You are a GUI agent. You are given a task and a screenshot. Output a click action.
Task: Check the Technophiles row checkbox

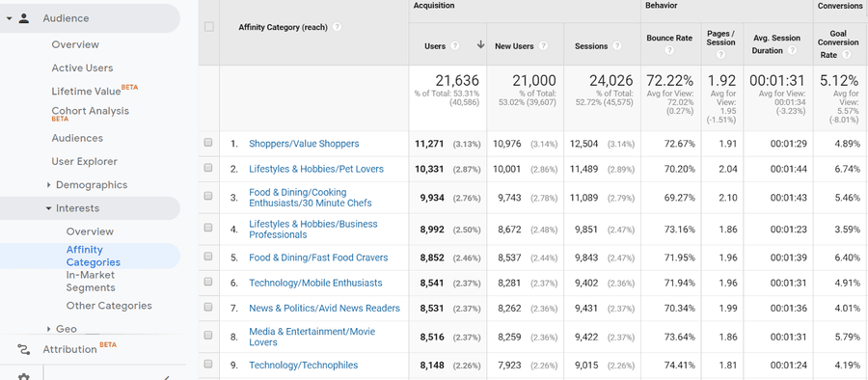pos(208,364)
